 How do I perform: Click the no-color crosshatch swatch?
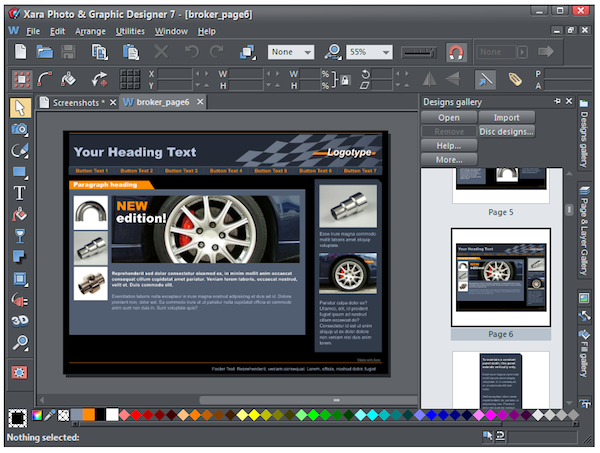(x=63, y=416)
